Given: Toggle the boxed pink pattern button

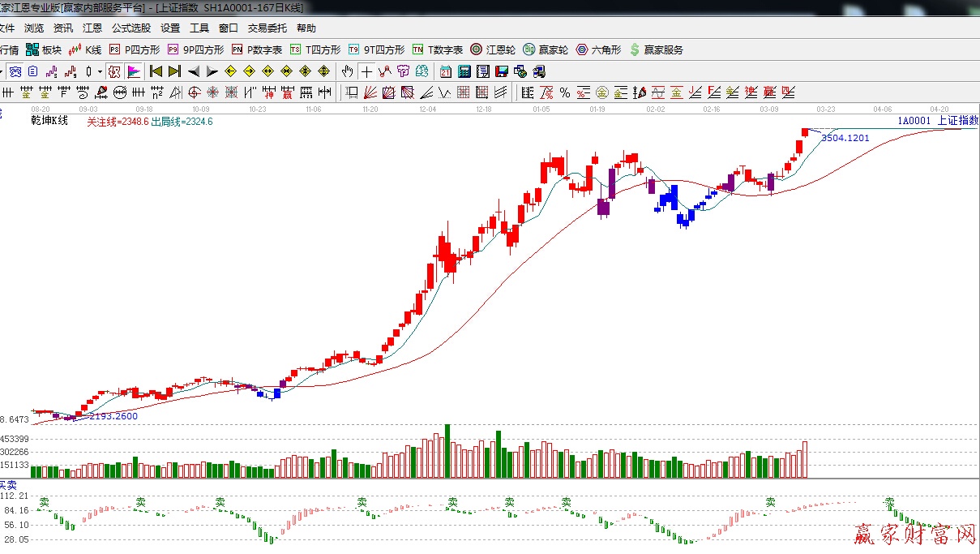Looking at the screenshot, I should 114,71.
